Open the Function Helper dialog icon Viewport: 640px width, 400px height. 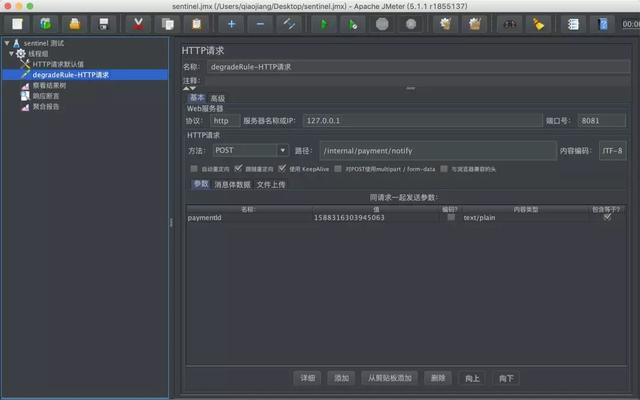pos(573,24)
